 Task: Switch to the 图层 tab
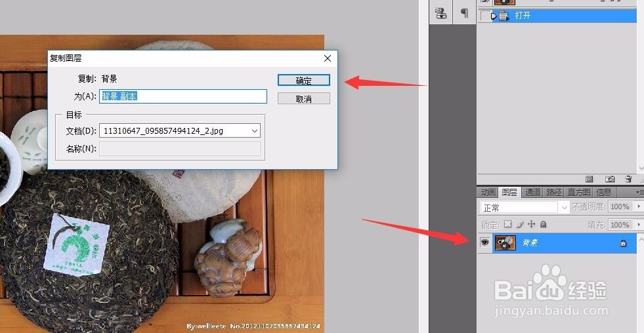pyautogui.click(x=509, y=192)
